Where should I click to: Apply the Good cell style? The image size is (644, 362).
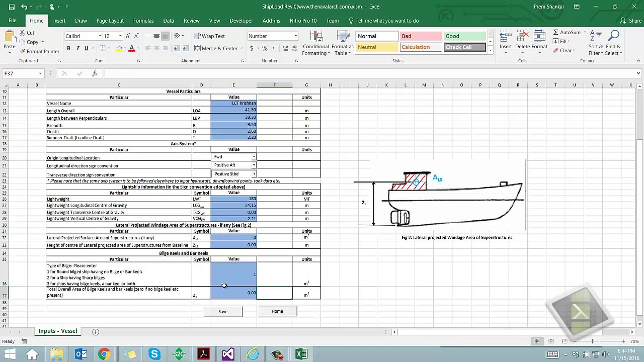point(465,36)
